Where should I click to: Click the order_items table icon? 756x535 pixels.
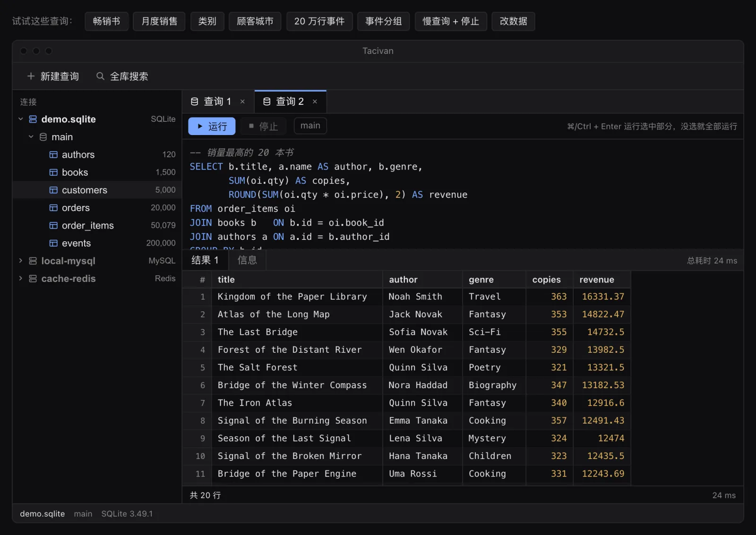(x=53, y=225)
